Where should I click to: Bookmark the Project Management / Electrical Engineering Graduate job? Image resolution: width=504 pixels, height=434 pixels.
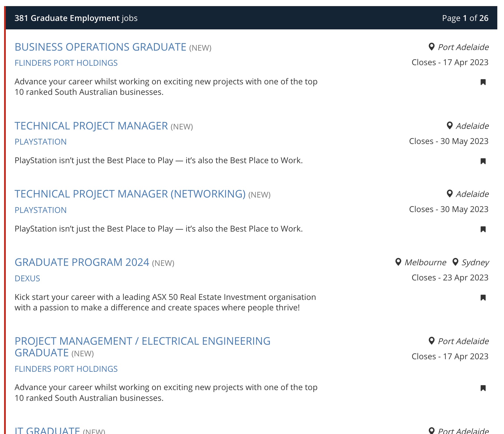pyautogui.click(x=483, y=388)
